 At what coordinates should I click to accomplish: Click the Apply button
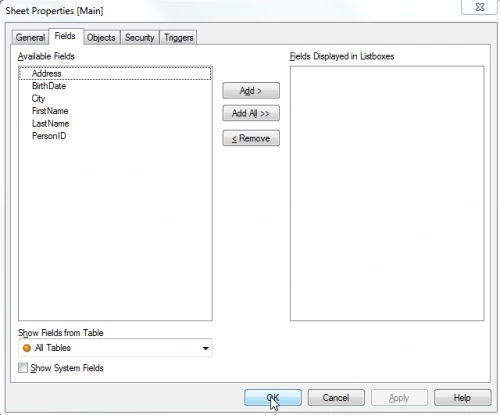click(399, 398)
